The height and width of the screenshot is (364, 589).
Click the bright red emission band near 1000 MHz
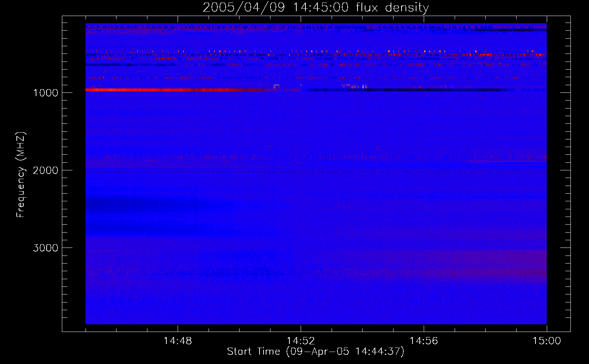[x=175, y=90]
